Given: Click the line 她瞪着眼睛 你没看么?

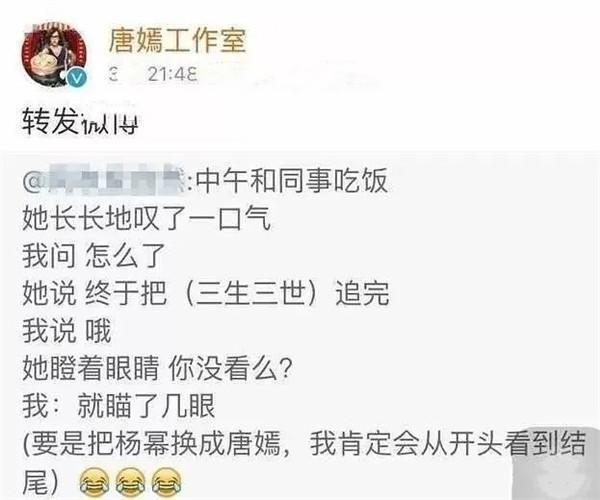Looking at the screenshot, I should pyautogui.click(x=158, y=368).
